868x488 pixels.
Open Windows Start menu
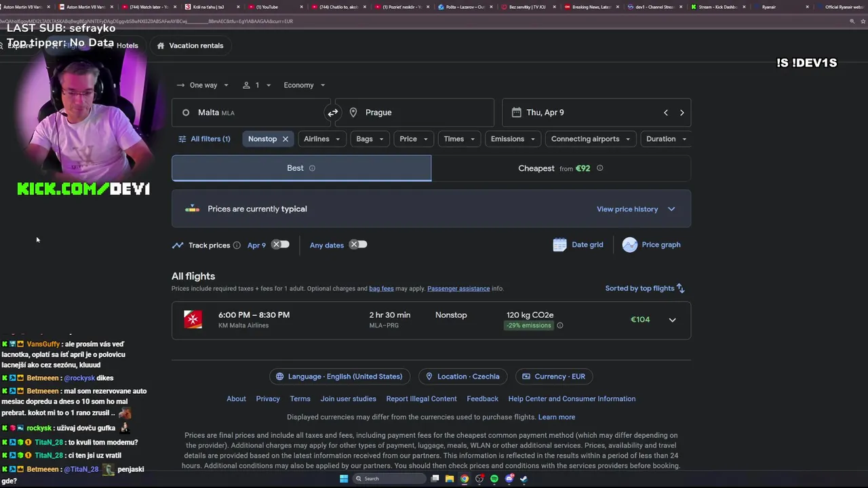(344, 479)
